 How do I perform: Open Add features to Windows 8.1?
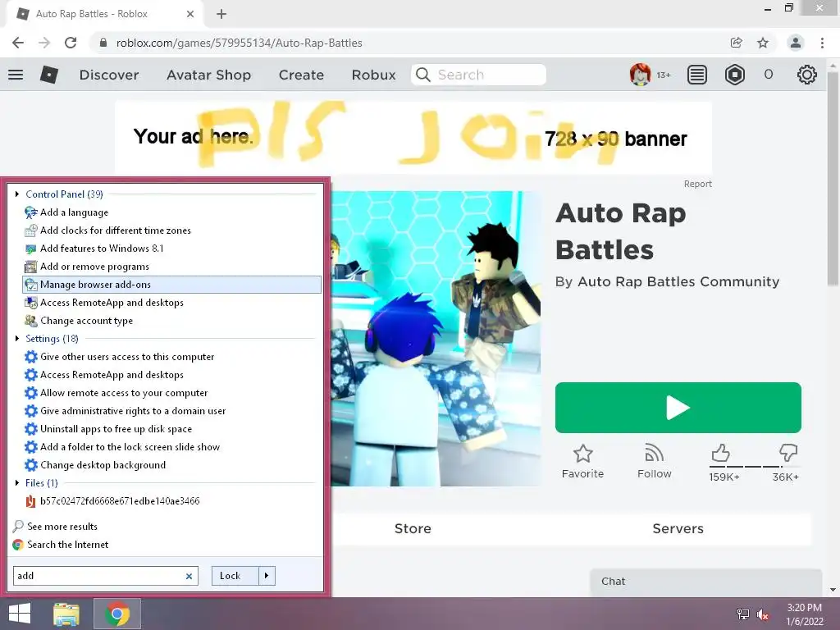[102, 249]
